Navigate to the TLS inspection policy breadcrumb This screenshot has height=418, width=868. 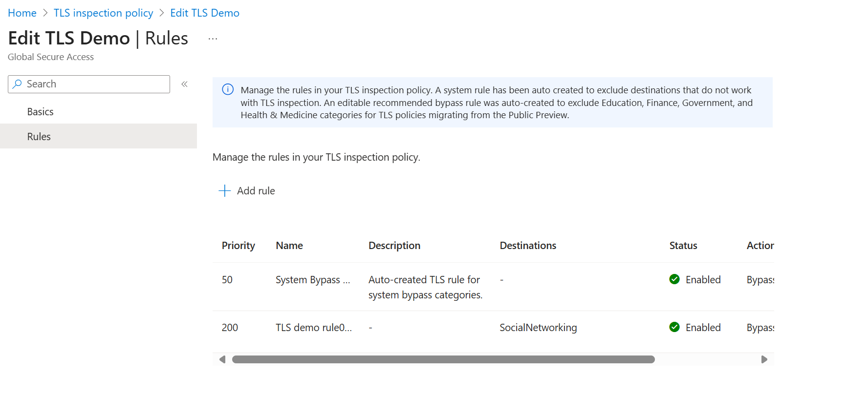pos(103,13)
